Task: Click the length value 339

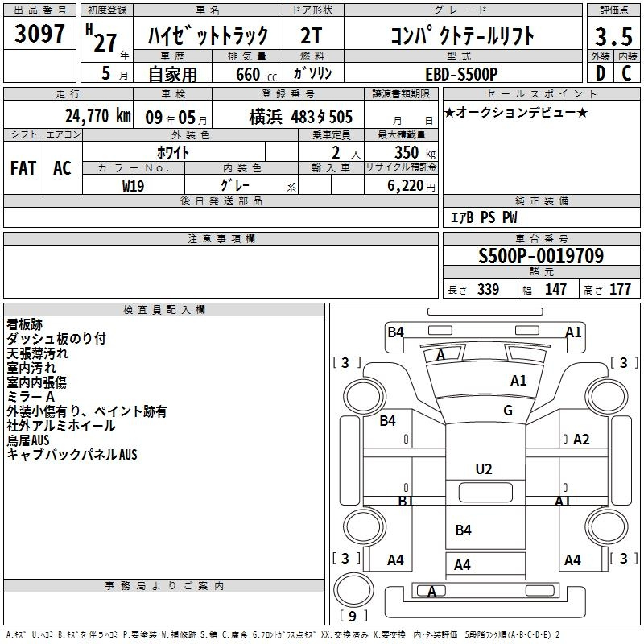Action: [x=488, y=289]
